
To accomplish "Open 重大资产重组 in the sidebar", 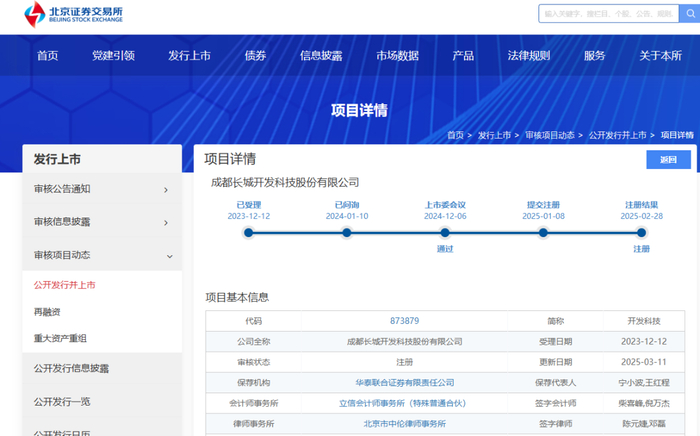I will click(60, 338).
